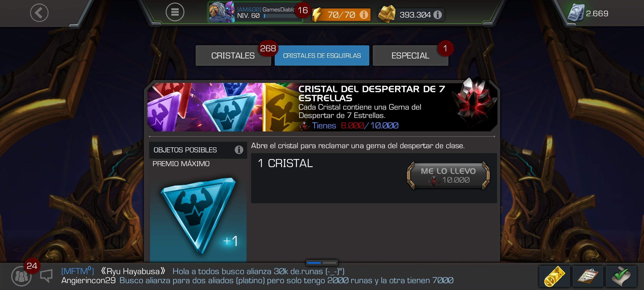644x290 pixels.
Task: Buy crystal with Me Lo Llevo button
Action: [x=448, y=175]
